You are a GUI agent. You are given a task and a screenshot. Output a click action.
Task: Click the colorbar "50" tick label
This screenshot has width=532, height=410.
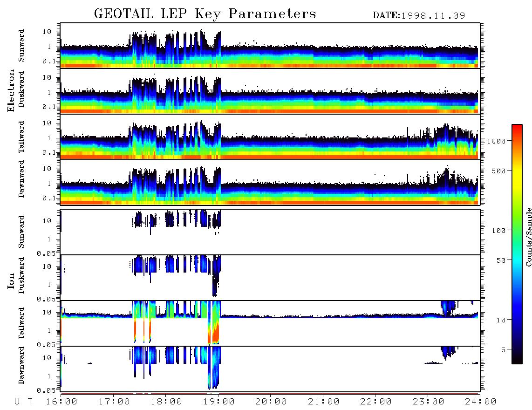tap(501, 260)
